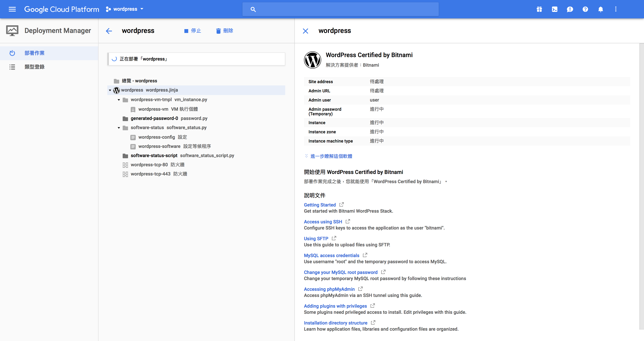Viewport: 644px width, 341px height.
Task: Open the three-dot settings menu
Action: click(616, 9)
